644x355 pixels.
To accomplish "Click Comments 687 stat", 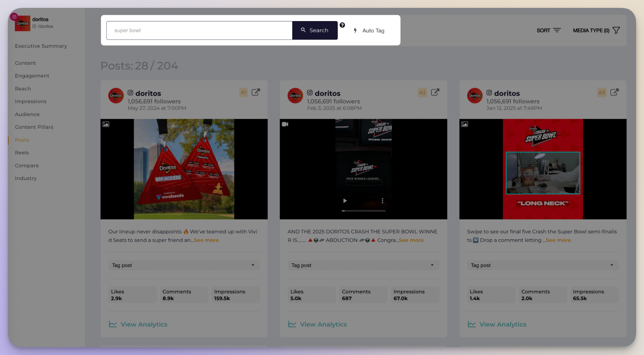I will point(363,295).
